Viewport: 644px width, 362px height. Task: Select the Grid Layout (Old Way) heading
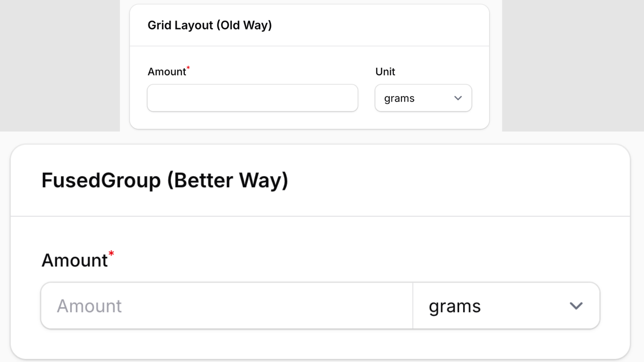click(x=210, y=25)
